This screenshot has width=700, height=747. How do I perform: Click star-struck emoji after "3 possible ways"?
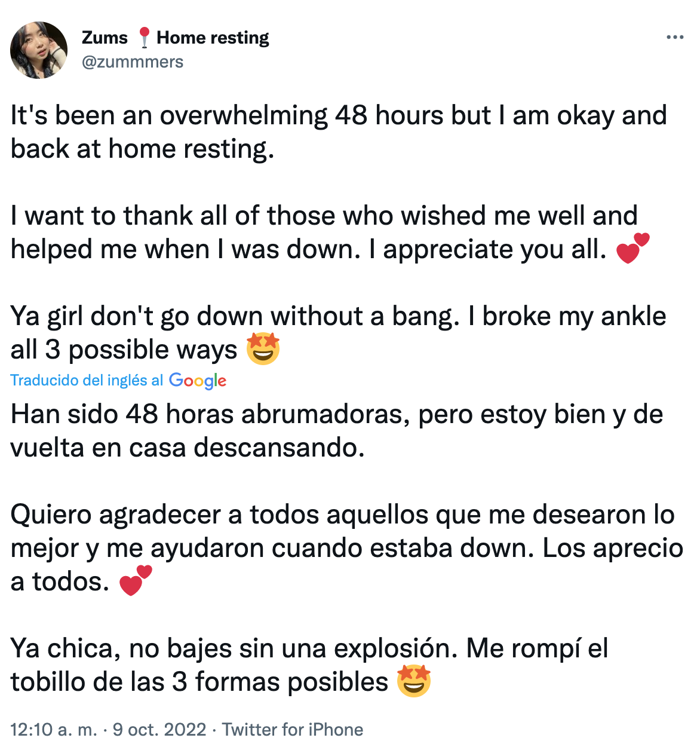tap(263, 349)
